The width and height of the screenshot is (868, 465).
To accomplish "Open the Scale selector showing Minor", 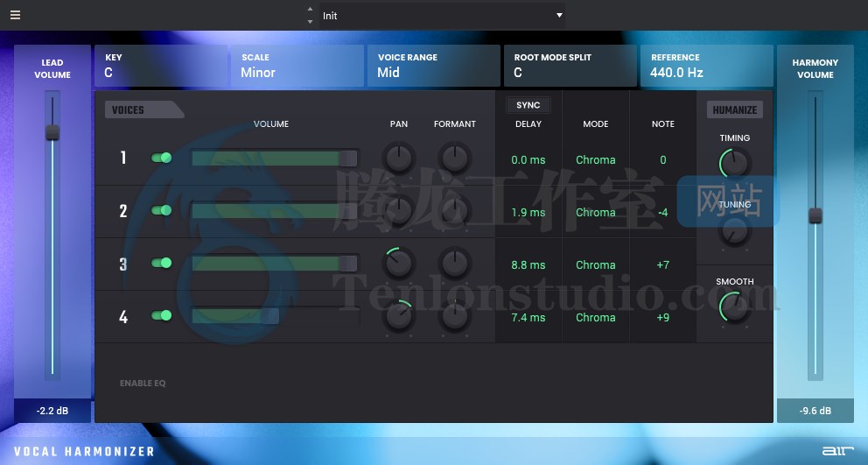I will pos(297,66).
